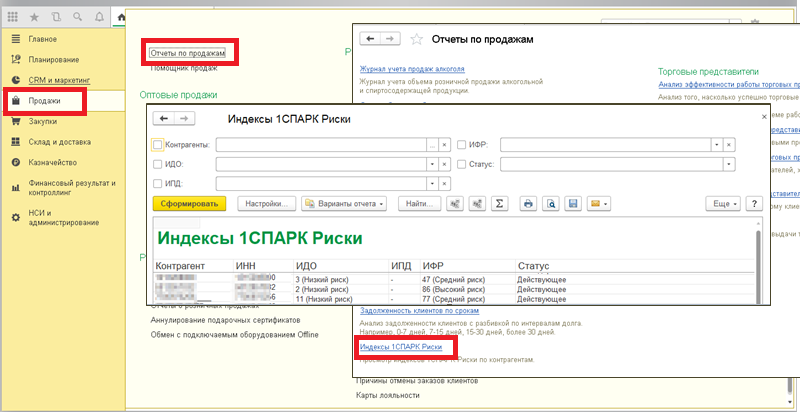The image size is (800, 412).
Task: Click the print preview icon
Action: click(550, 203)
